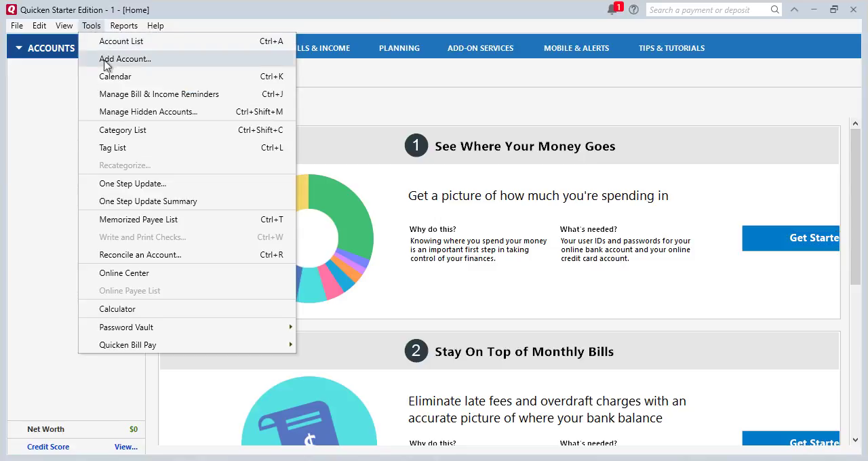Click the Net Worth row
Image resolution: width=868 pixels, height=461 pixels.
coord(76,429)
